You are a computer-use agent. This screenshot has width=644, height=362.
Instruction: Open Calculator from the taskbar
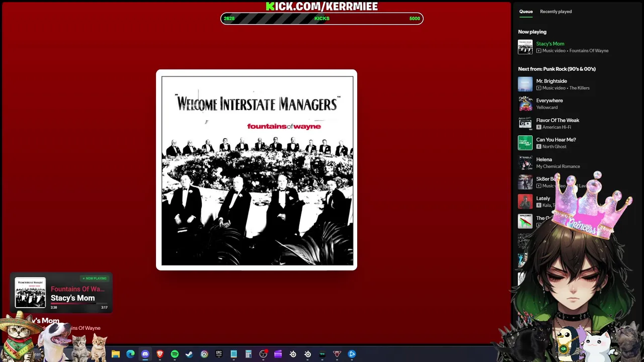248,354
